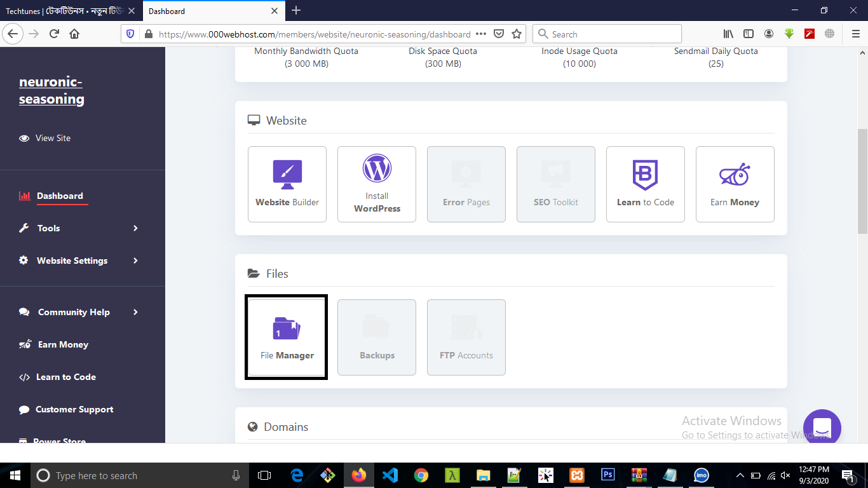868x488 pixels.
Task: Open Earn Money in the sidebar
Action: tap(54, 344)
